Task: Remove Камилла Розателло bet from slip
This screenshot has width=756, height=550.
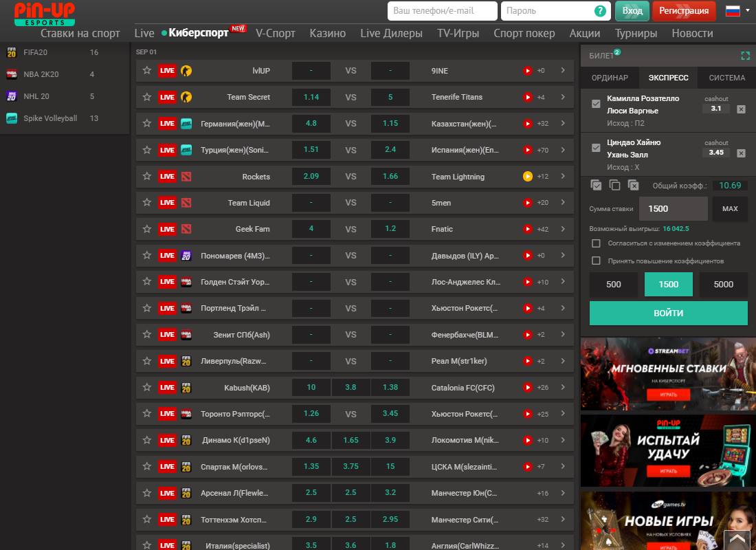Action: click(741, 109)
